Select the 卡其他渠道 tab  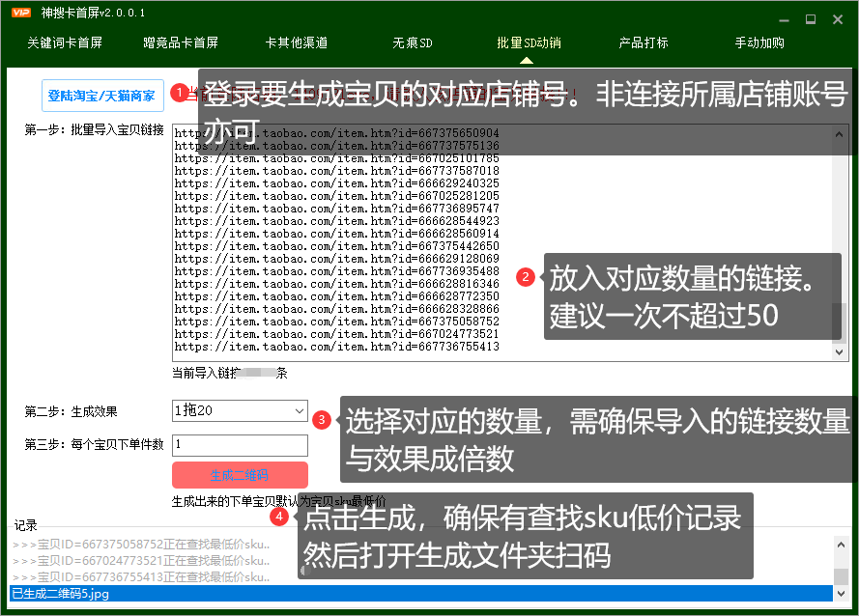(296, 43)
